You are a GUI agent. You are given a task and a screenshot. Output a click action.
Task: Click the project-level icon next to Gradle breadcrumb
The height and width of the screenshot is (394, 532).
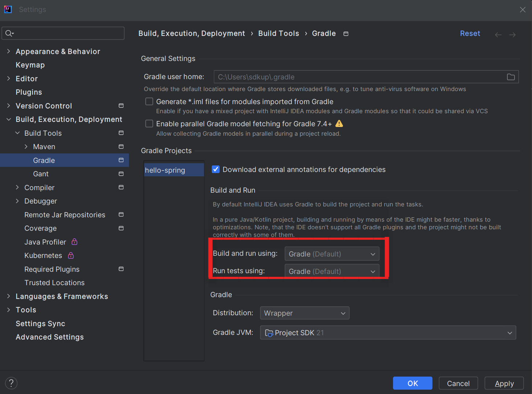coord(346,34)
